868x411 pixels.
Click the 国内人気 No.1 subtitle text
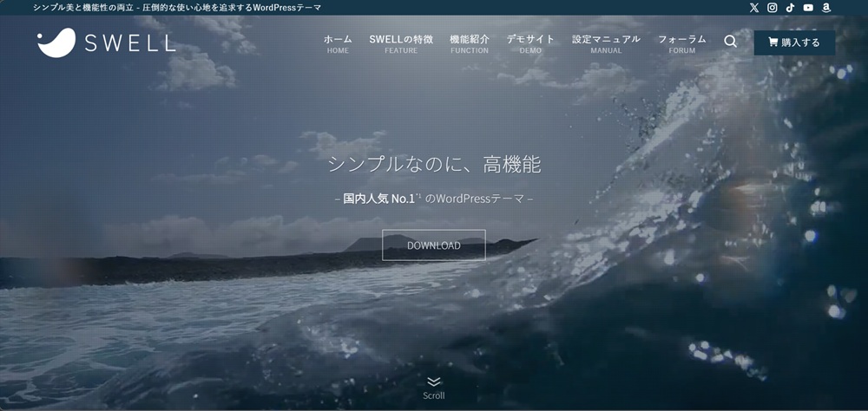[378, 199]
